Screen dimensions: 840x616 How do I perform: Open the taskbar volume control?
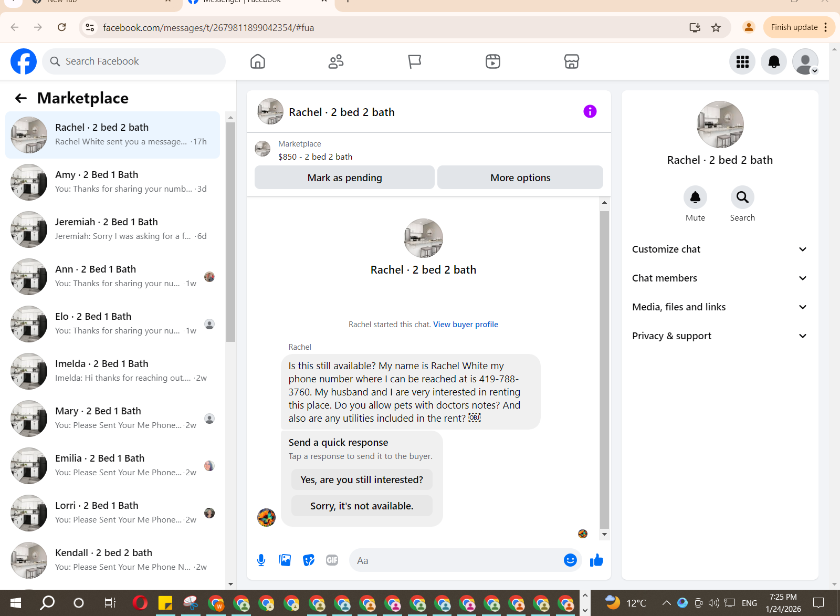click(x=713, y=603)
